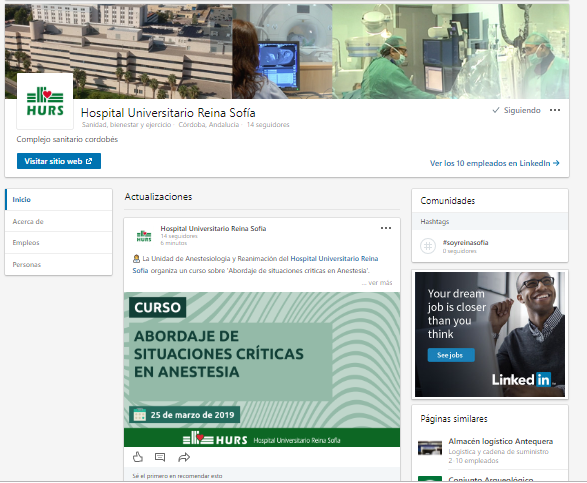Click the hashtag circle icon for #soyreinasofia
The height and width of the screenshot is (483, 587).
point(428,246)
